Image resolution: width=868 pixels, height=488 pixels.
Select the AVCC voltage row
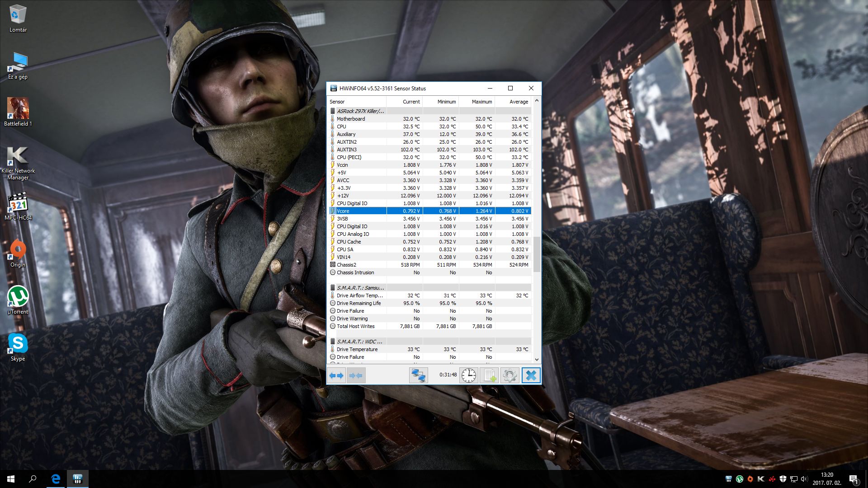(x=429, y=180)
